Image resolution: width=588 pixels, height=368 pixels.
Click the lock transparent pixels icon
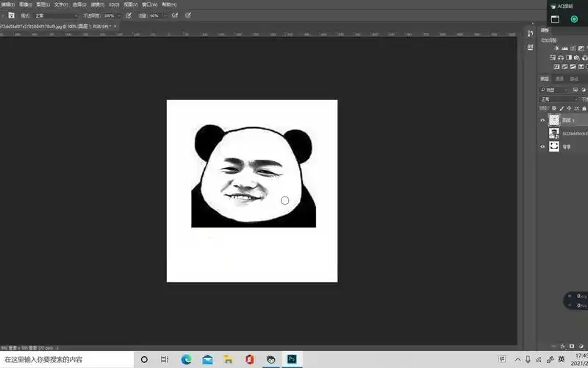(555, 108)
